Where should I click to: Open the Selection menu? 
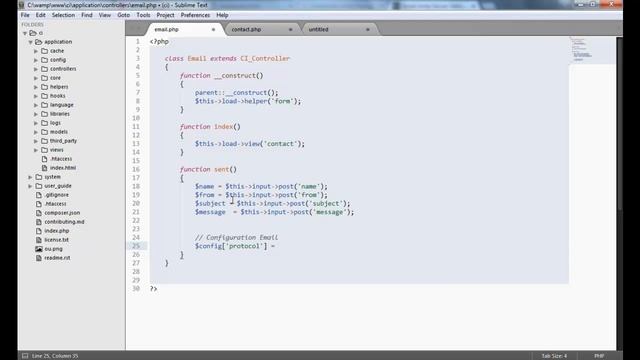coord(63,15)
